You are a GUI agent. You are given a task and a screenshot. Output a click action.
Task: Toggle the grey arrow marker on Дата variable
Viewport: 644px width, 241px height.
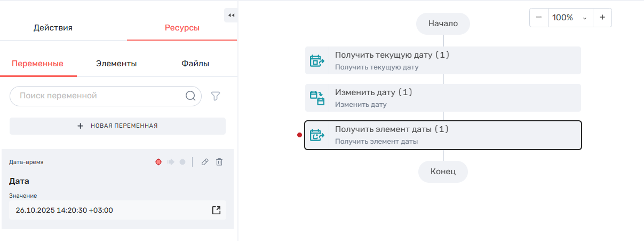click(x=171, y=162)
